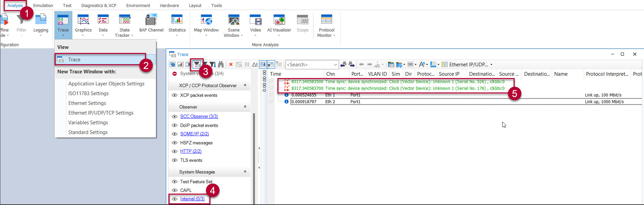The image size is (644, 205).
Task: Select the trace row with time 0.000918797
Action: pyautogui.click(x=466, y=102)
